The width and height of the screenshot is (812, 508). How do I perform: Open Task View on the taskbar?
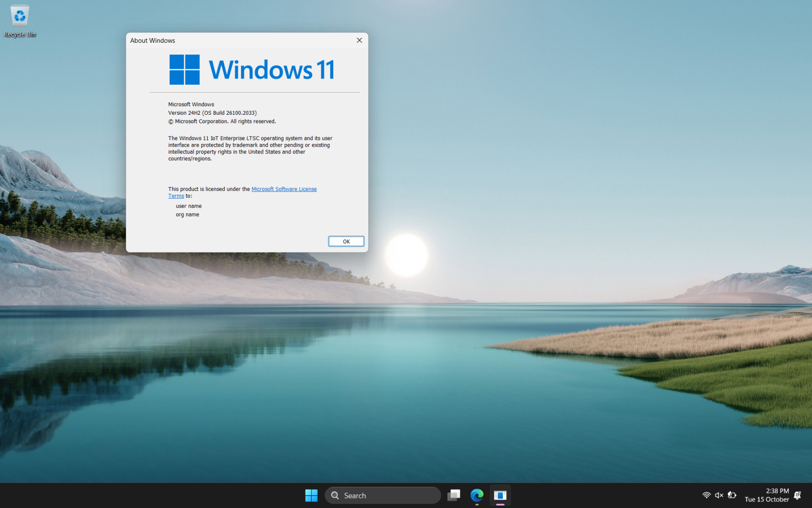coord(453,495)
